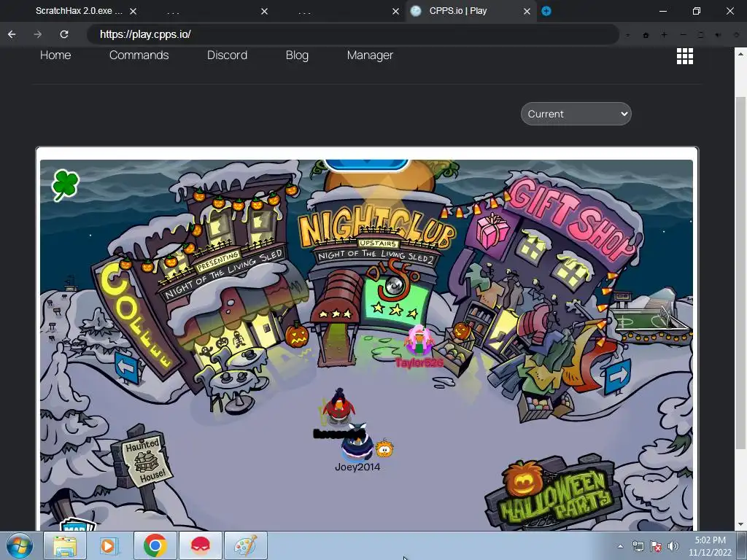Click the right arrow sign near Gift Shop
The width and height of the screenshot is (747, 560).
[617, 376]
